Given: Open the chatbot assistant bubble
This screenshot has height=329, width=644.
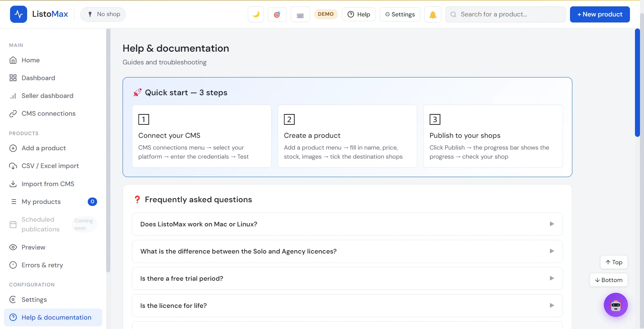Looking at the screenshot, I should click(x=616, y=305).
